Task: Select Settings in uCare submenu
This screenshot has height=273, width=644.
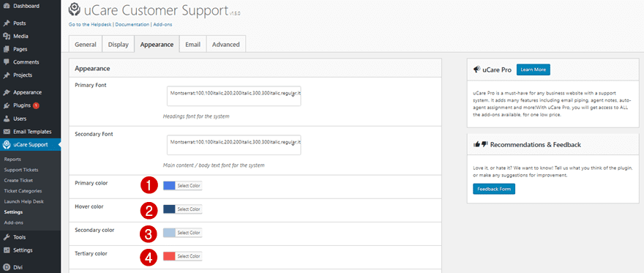Action: pos(13,212)
